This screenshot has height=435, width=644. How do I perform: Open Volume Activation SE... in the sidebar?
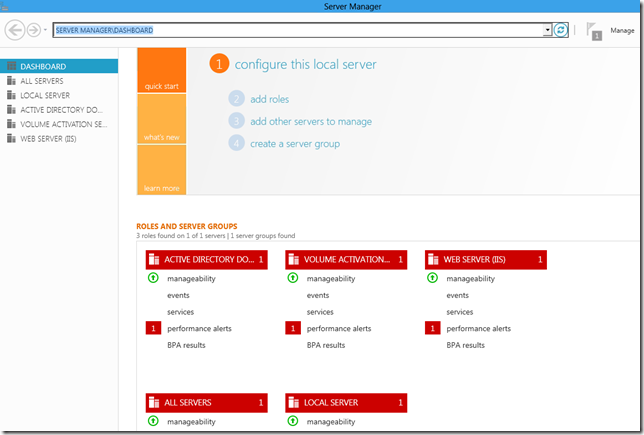[x=59, y=124]
